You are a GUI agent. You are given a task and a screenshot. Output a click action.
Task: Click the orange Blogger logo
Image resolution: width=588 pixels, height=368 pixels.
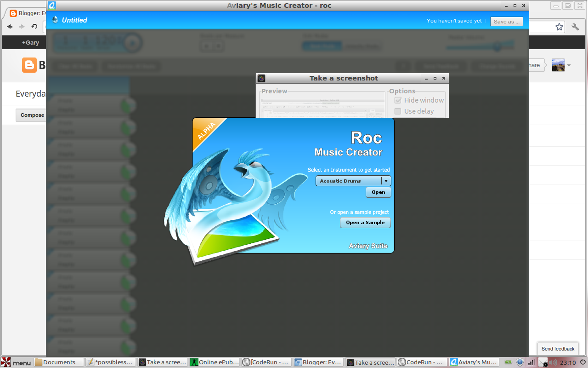click(x=29, y=65)
